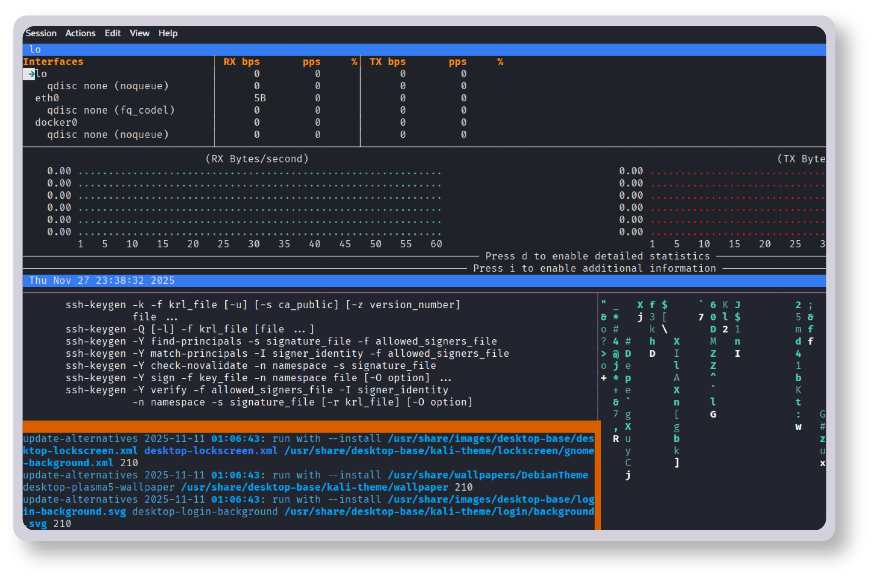874x588 pixels.
Task: Click the fq_codel qdisc row under eth0
Action: tap(111, 110)
